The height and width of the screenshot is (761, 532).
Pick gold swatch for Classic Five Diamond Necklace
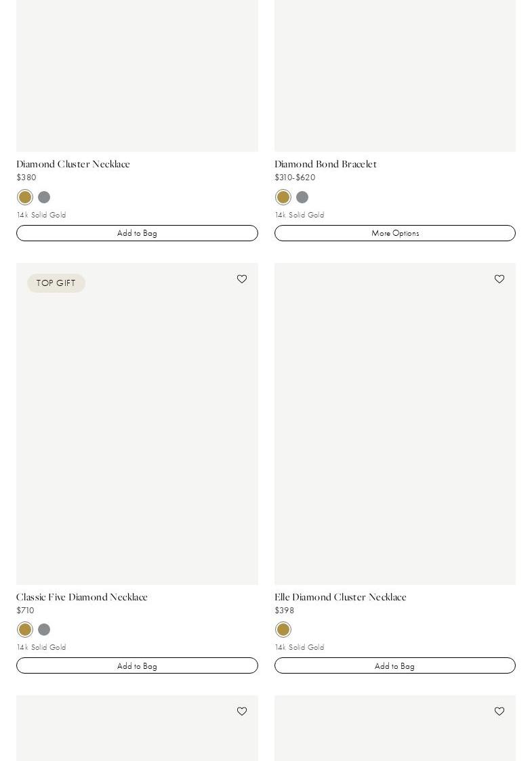(x=25, y=630)
